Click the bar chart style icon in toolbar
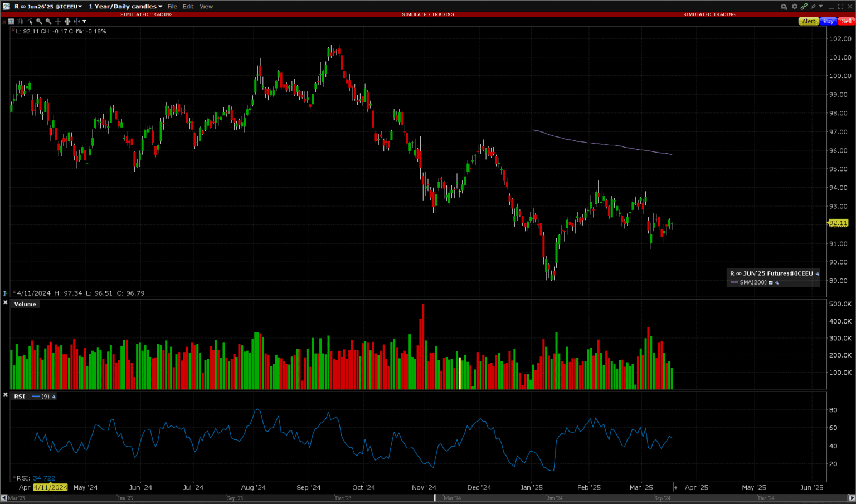Image resolution: width=856 pixels, height=504 pixels. click(x=20, y=21)
